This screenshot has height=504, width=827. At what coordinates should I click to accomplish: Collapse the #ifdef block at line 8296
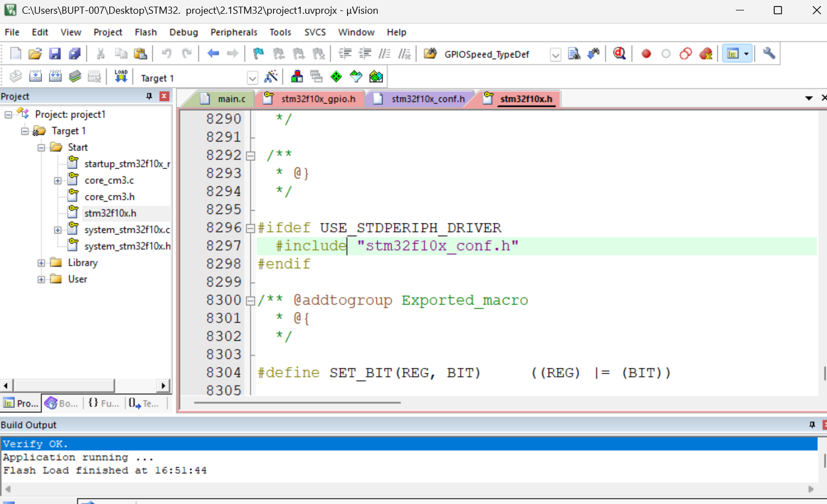point(251,228)
